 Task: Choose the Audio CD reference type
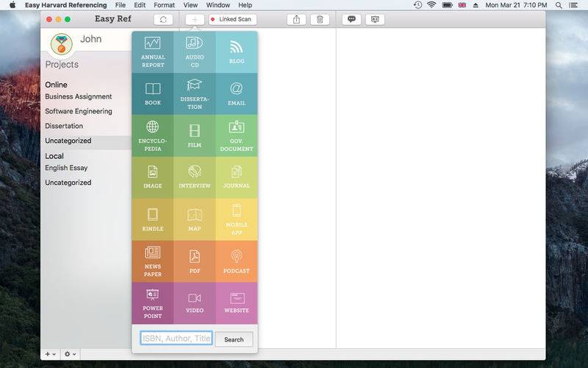point(194,52)
